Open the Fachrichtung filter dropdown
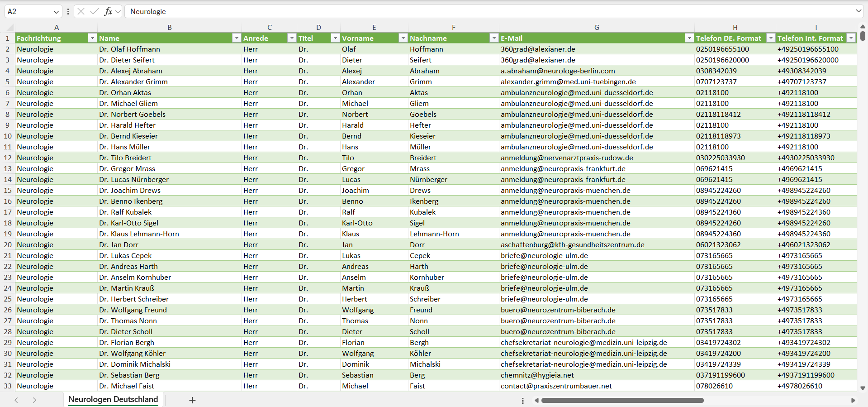This screenshot has height=407, width=868. coord(92,38)
